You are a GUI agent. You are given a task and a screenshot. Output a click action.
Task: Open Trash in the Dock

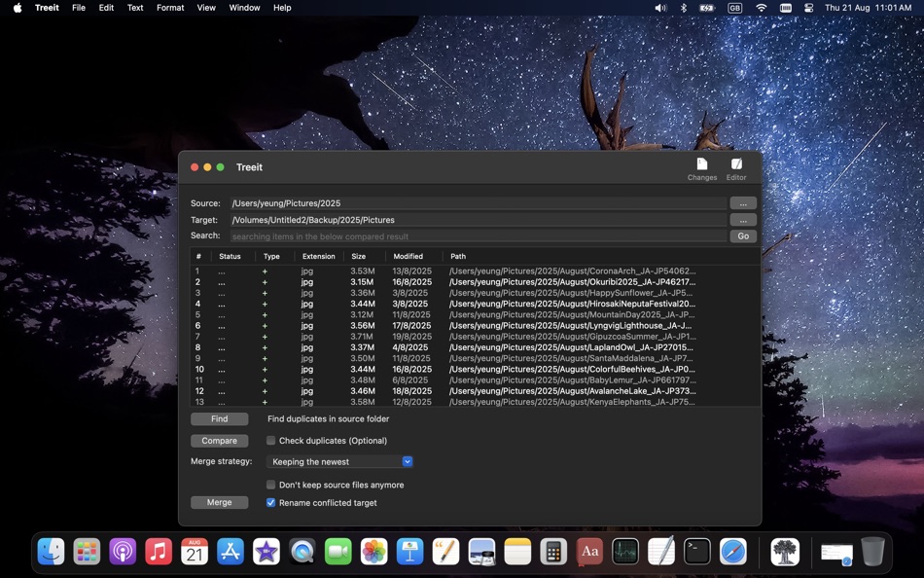[x=872, y=552]
